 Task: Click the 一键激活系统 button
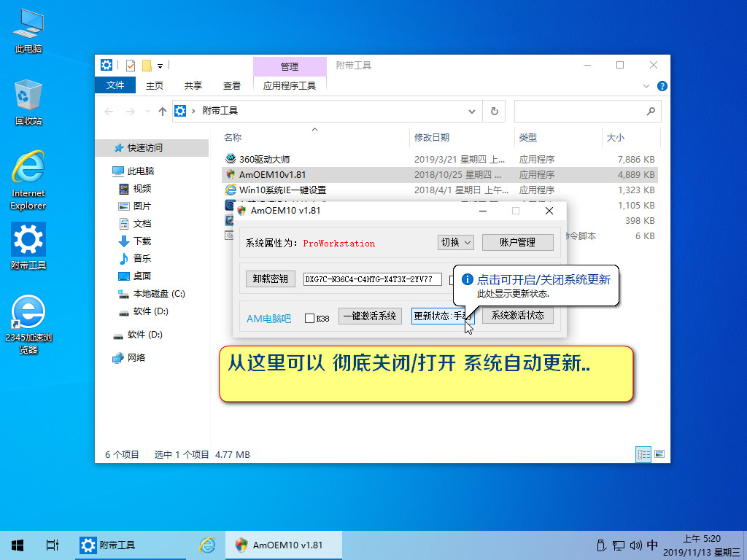tap(370, 316)
